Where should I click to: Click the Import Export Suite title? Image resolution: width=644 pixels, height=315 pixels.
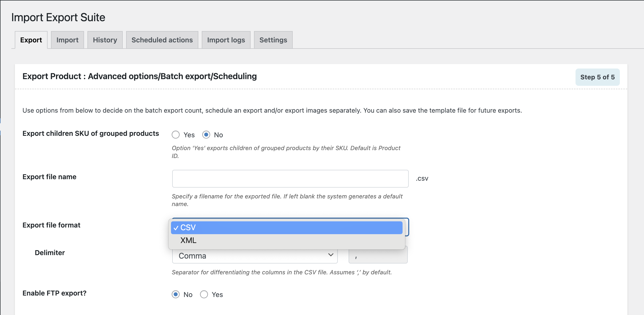pos(58,17)
